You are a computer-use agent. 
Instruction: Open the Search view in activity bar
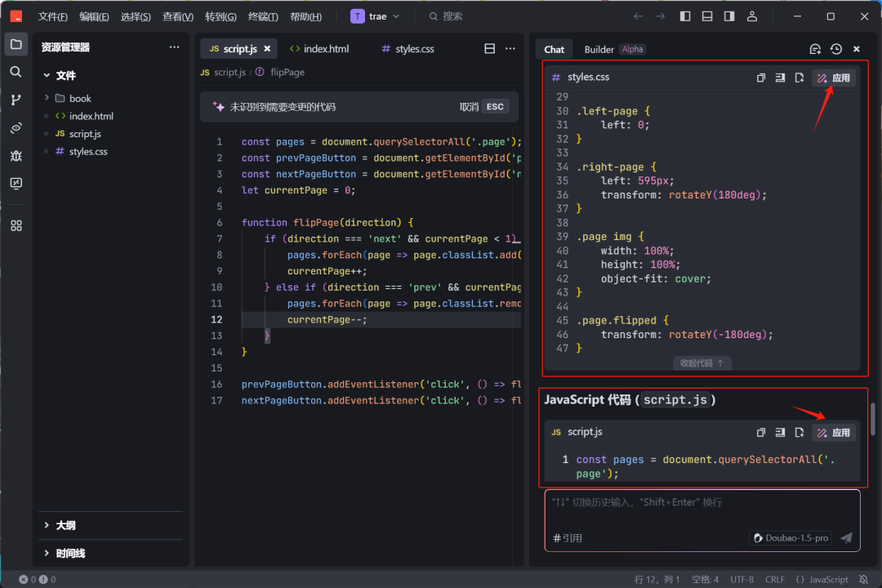click(16, 72)
